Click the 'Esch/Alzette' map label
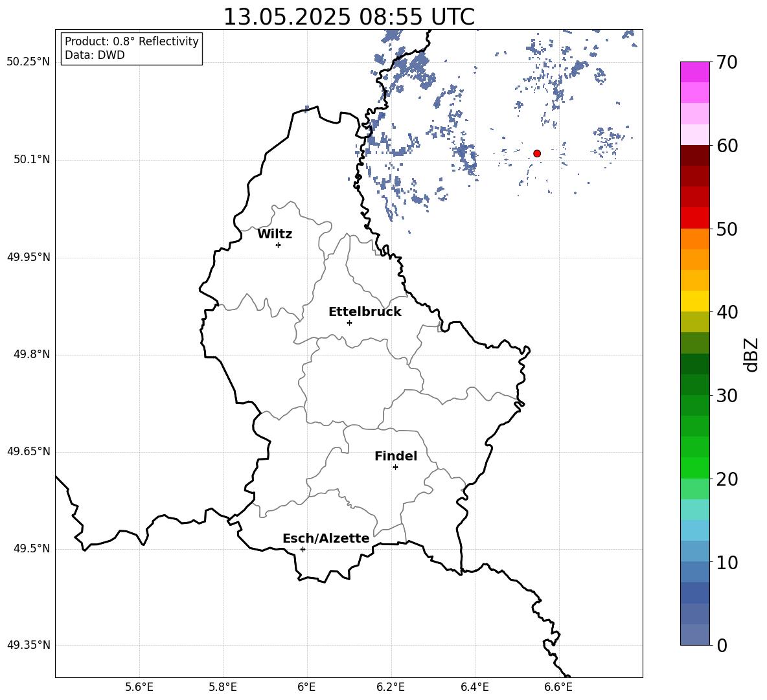This screenshot has width=767, height=700. (326, 539)
